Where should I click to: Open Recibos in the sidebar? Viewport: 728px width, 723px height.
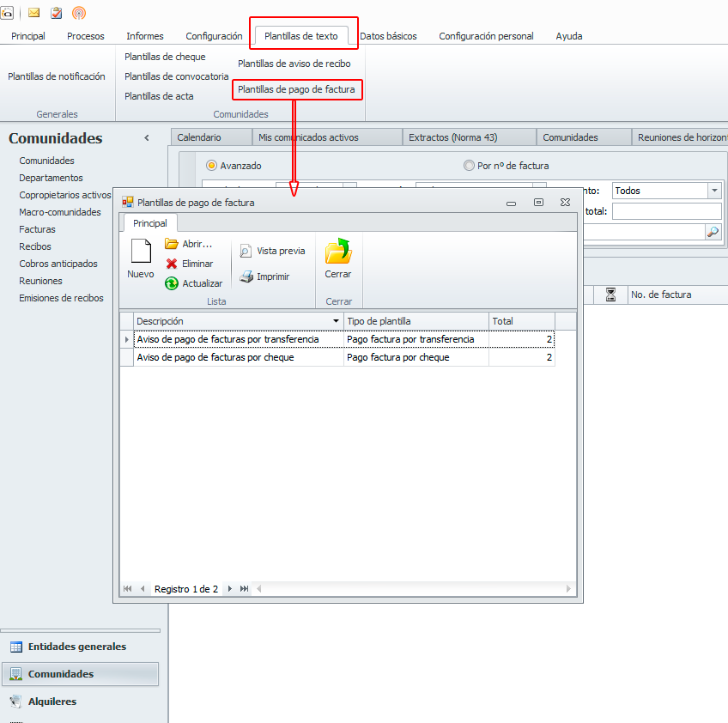(35, 246)
